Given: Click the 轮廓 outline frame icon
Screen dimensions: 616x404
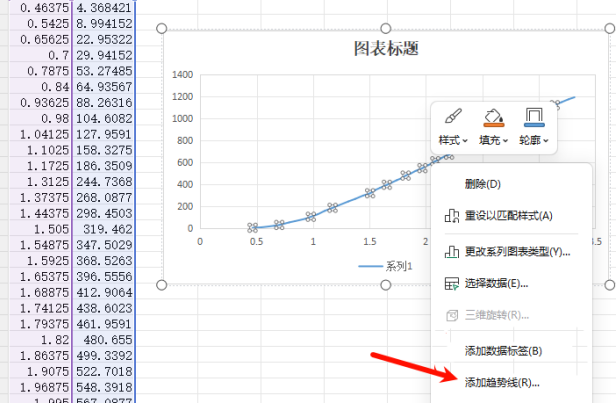Looking at the screenshot, I should [534, 118].
